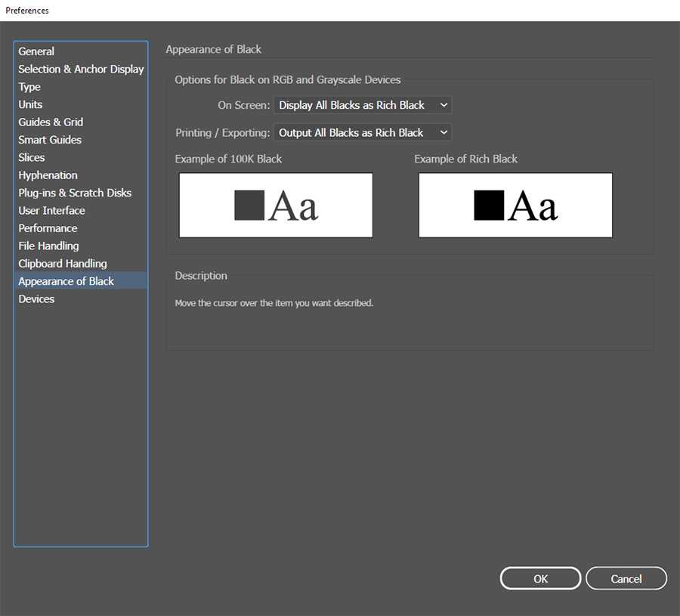Go to User Interface preferences
Viewport: 680px width, 616px height.
point(51,210)
